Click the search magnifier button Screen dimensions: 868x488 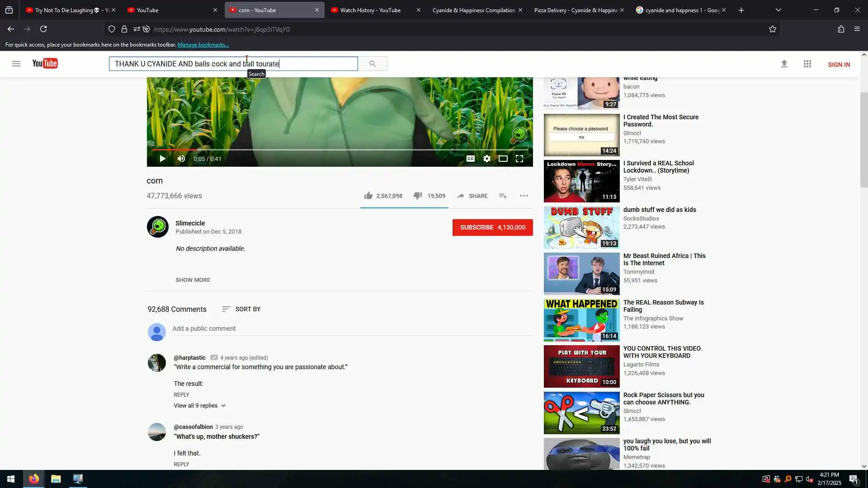tap(373, 64)
